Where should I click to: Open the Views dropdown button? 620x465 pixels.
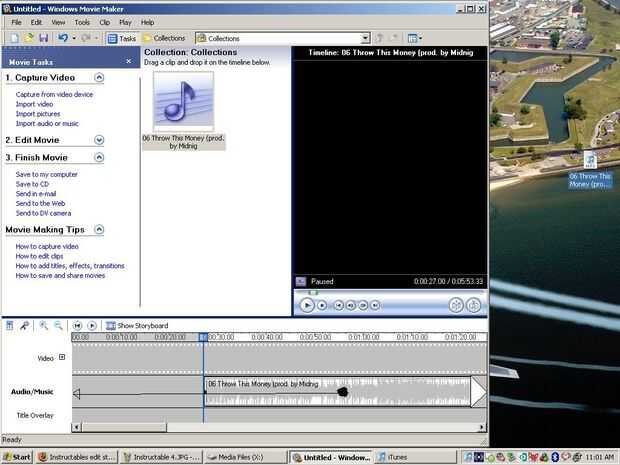(415, 38)
